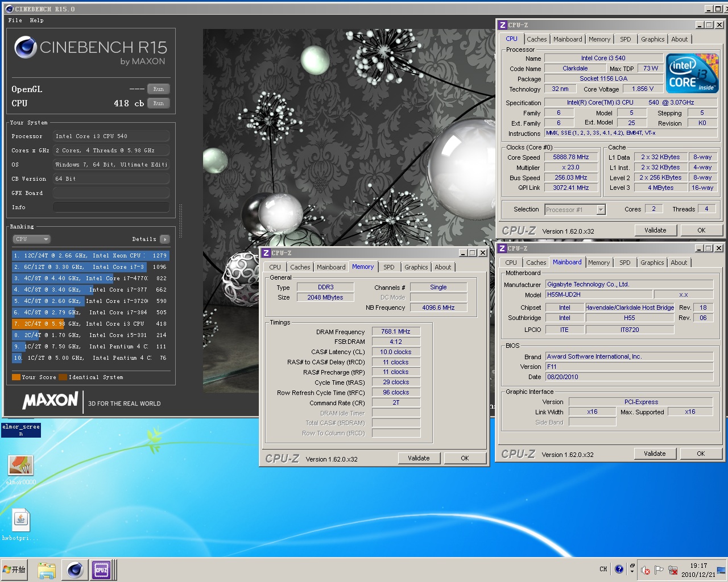
Task: Click the Action Center flag tray icon
Action: click(659, 570)
